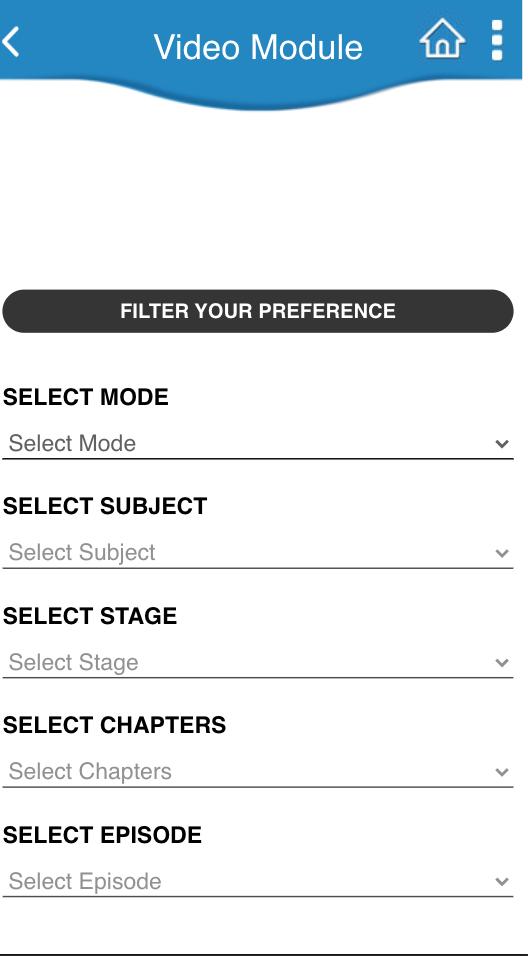The width and height of the screenshot is (528, 956).
Task: Open the Select Chapters dropdown
Action: tap(258, 772)
